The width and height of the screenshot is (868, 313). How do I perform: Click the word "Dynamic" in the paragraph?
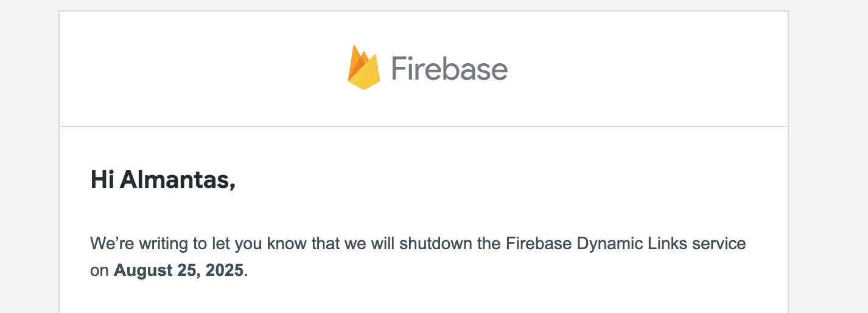[x=610, y=244]
